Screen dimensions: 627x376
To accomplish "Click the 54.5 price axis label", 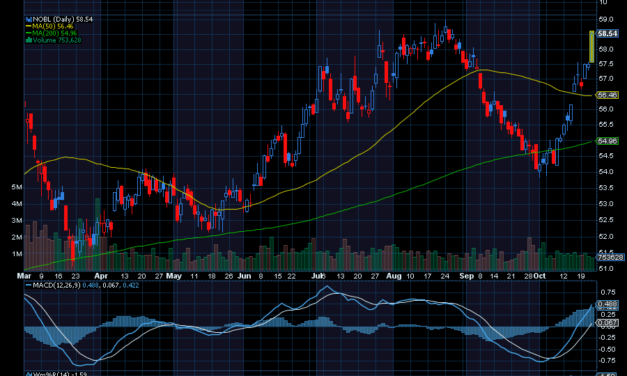I will point(605,156).
